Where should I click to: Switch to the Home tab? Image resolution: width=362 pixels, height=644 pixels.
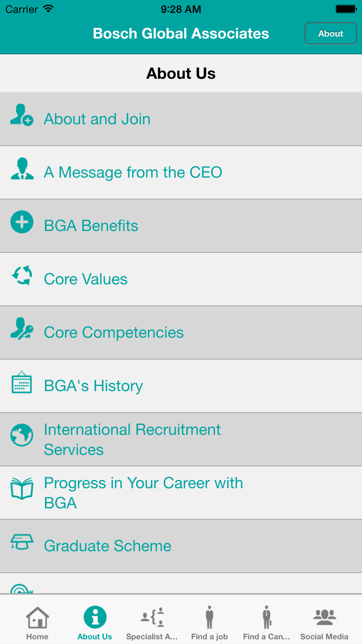pyautogui.click(x=37, y=623)
